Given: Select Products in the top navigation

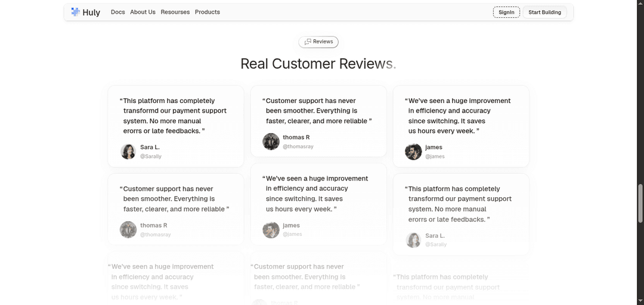Looking at the screenshot, I should click(208, 12).
